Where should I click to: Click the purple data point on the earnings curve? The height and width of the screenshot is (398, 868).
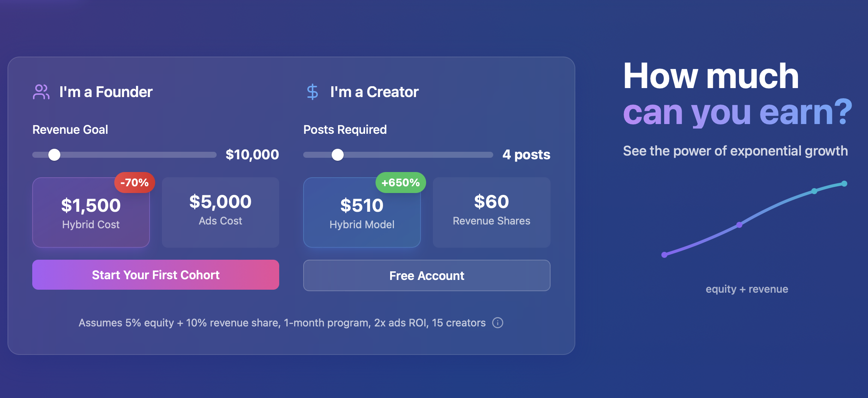[x=739, y=225]
